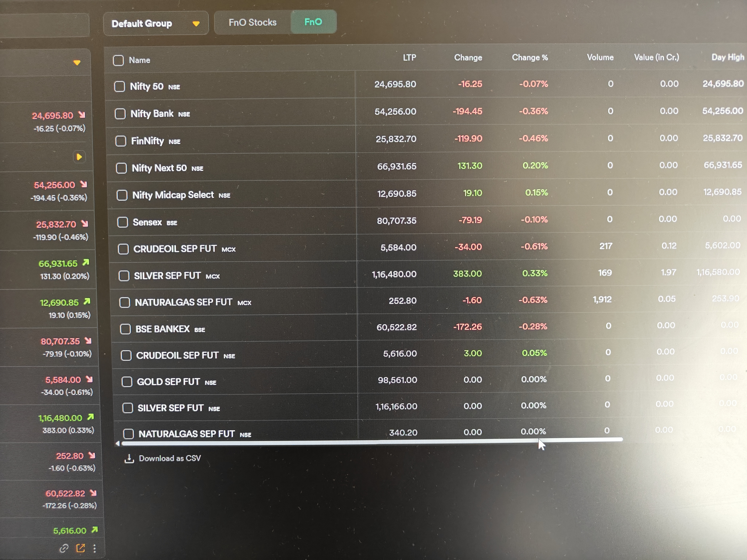Check the SILVER SEP FUT NSE checkbox
This screenshot has height=560, width=747.
point(127,408)
